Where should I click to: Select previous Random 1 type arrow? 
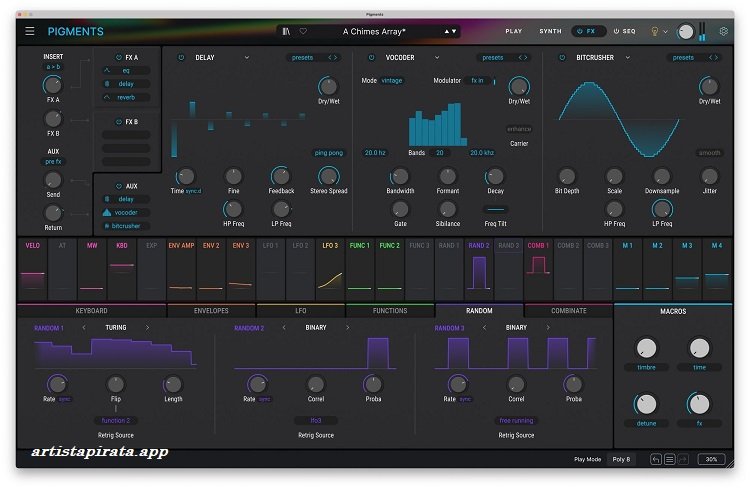point(84,328)
